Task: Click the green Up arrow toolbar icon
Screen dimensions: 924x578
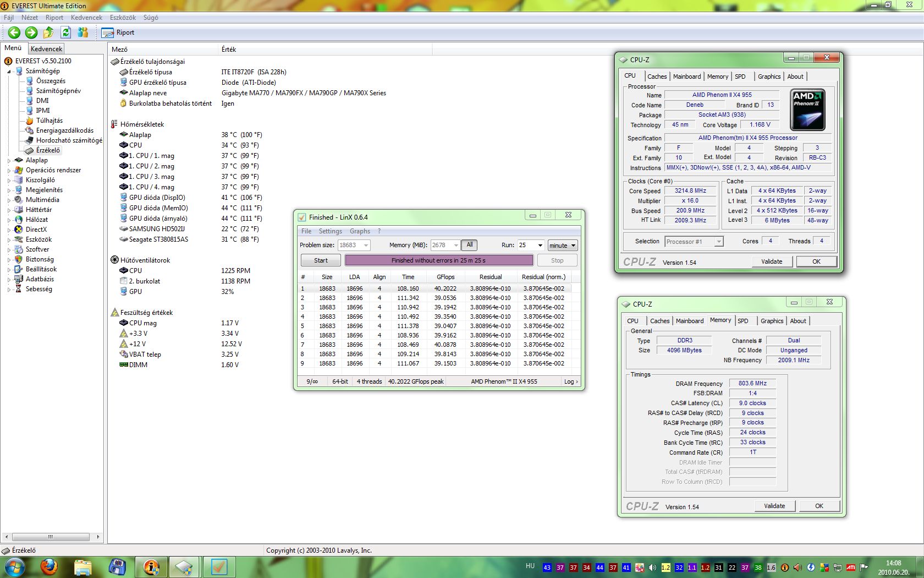Action: click(x=48, y=32)
